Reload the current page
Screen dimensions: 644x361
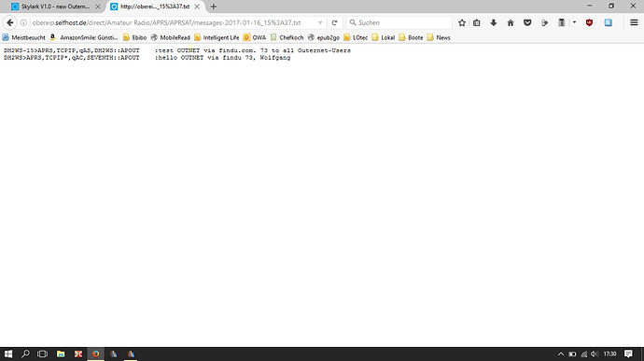click(x=334, y=22)
